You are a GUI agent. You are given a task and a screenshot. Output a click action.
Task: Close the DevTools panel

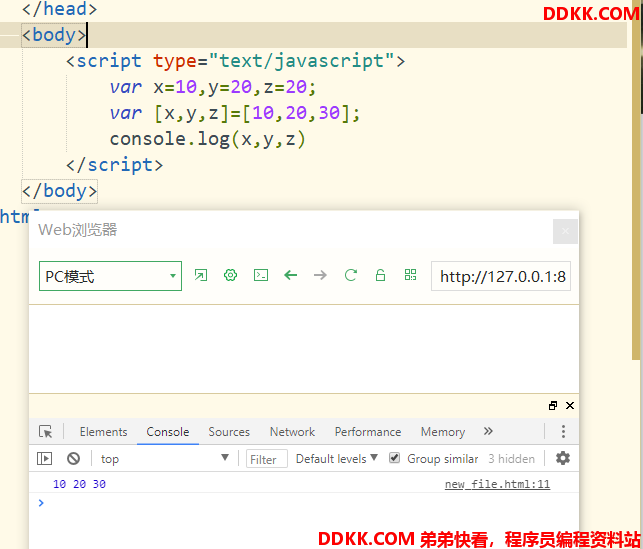point(570,405)
